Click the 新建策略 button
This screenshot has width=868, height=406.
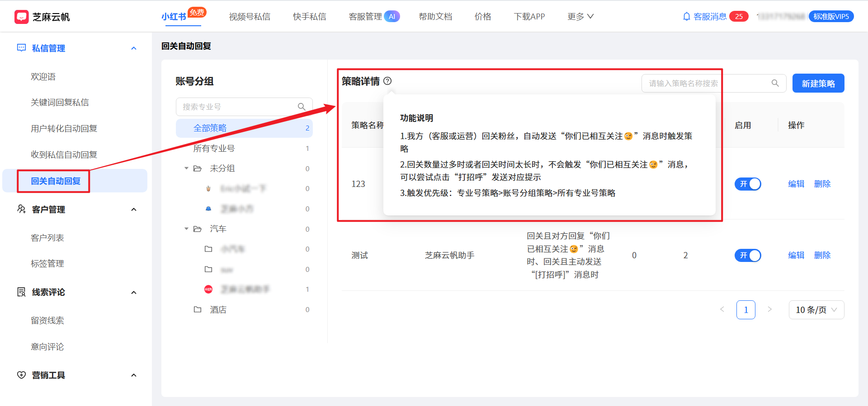point(818,83)
